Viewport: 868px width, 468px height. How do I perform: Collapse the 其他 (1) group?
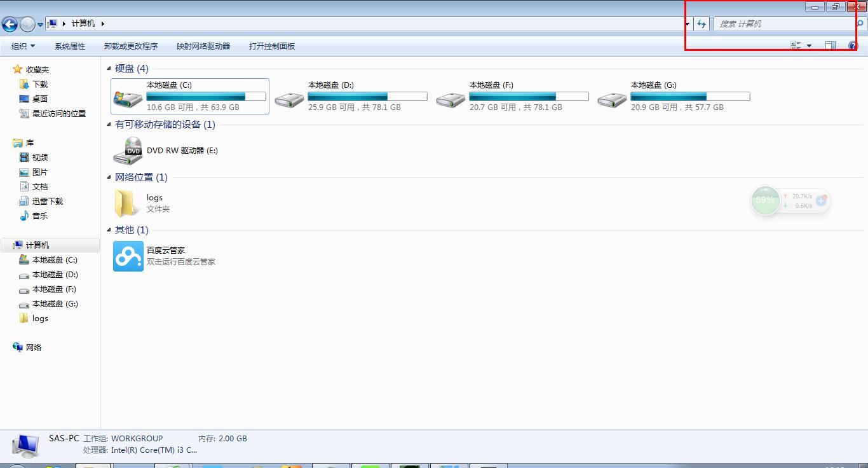coord(109,230)
